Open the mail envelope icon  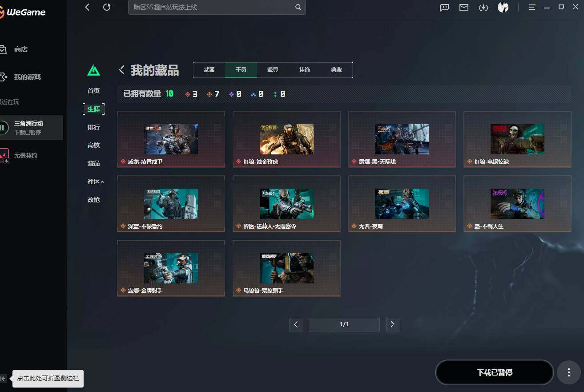tap(463, 7)
